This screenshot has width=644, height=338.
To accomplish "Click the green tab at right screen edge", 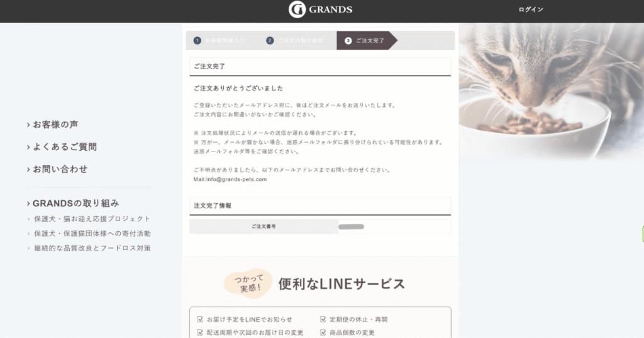I will 643,234.
